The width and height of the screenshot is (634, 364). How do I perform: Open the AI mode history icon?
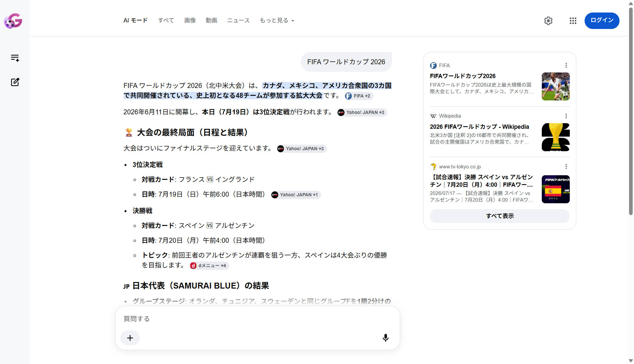[15, 58]
